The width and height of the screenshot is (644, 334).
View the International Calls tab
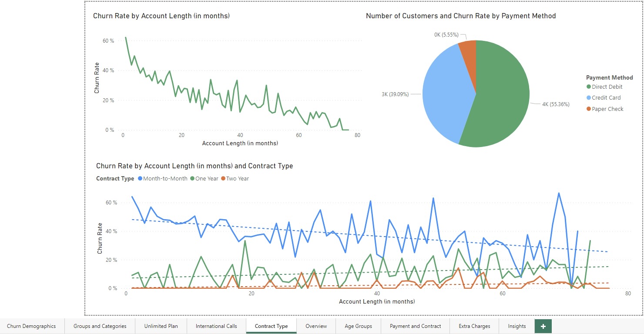pos(216,326)
